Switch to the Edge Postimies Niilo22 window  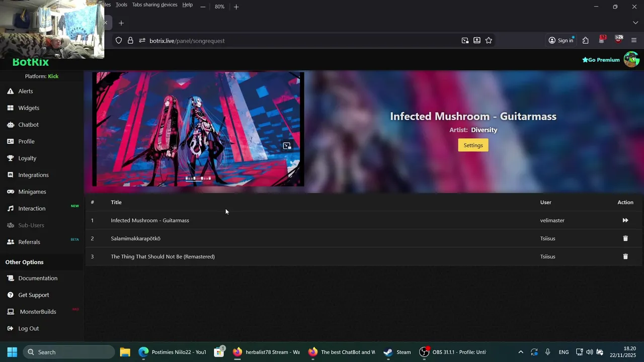coord(173,352)
